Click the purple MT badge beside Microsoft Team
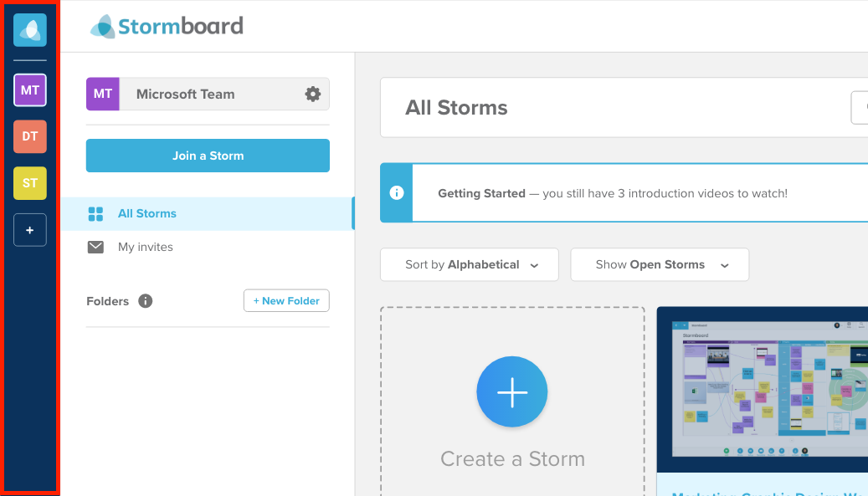The width and height of the screenshot is (868, 496). [103, 95]
